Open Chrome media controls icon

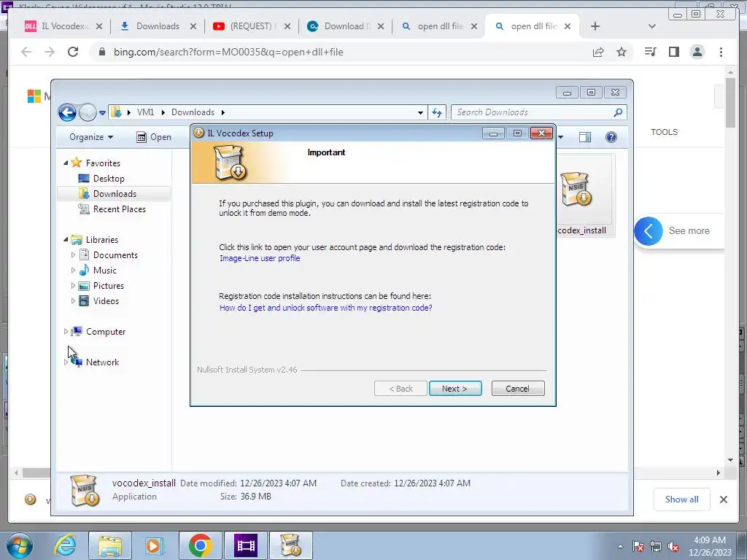(650, 52)
